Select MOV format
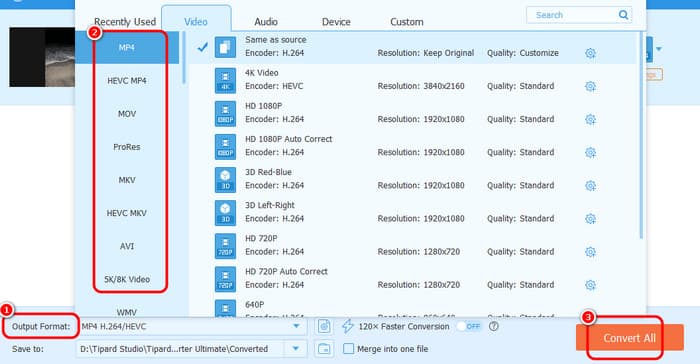700x364 pixels. pos(127,114)
